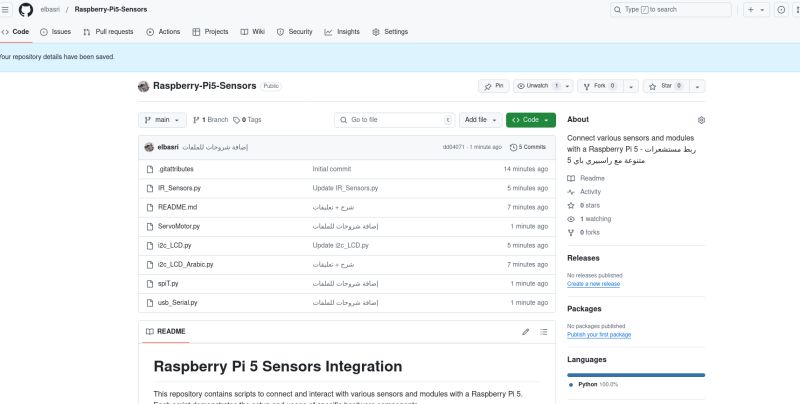
Task: Click the pulse icon next to Activity
Action: [x=571, y=192]
